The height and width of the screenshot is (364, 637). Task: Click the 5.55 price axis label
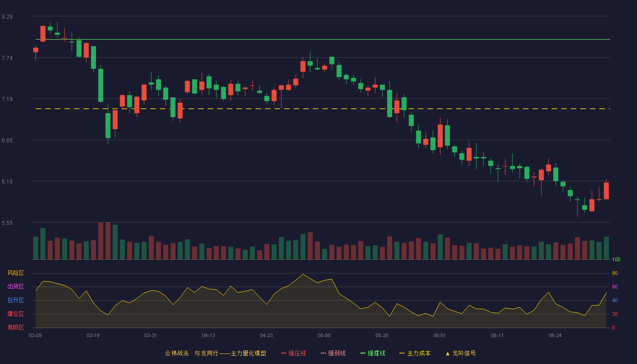pyautogui.click(x=7, y=223)
